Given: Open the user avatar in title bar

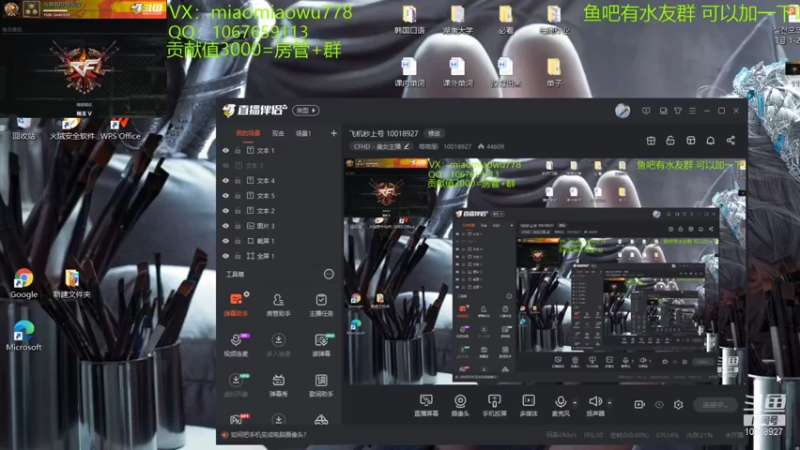Looking at the screenshot, I should (x=622, y=111).
